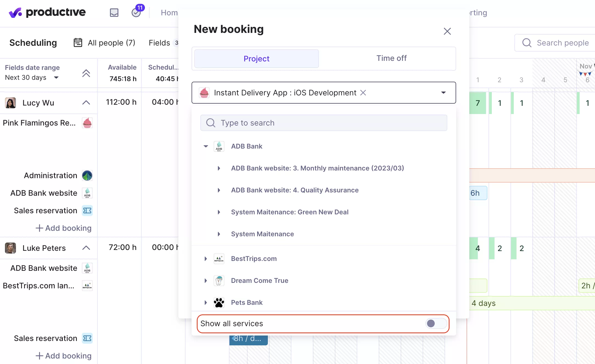Click the search magnifier in Search people
595x364 pixels.
coord(527,43)
